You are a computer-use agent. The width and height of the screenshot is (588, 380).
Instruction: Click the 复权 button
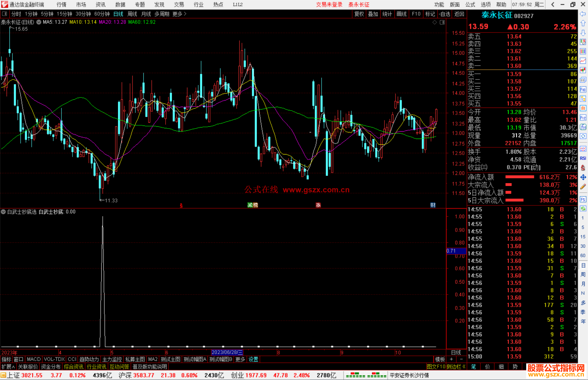click(359, 14)
